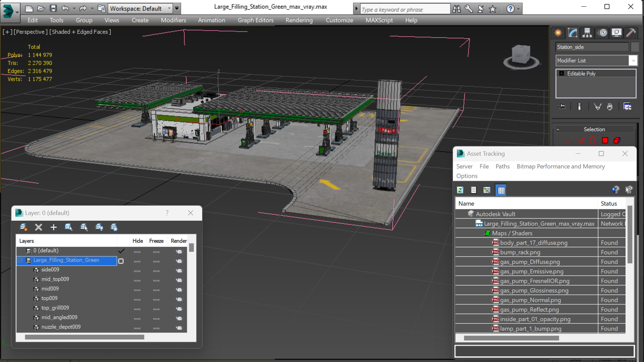644x362 pixels.
Task: Open the Paths menu in Asset Tracking
Action: tap(503, 166)
